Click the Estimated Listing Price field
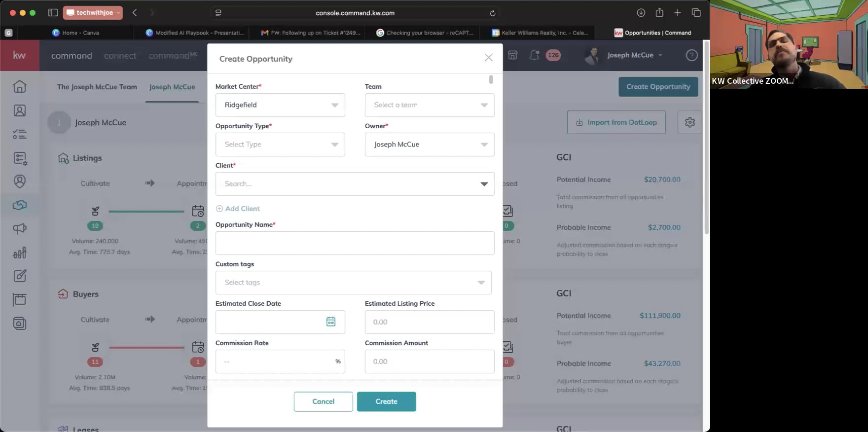The image size is (868, 432). [x=430, y=322]
